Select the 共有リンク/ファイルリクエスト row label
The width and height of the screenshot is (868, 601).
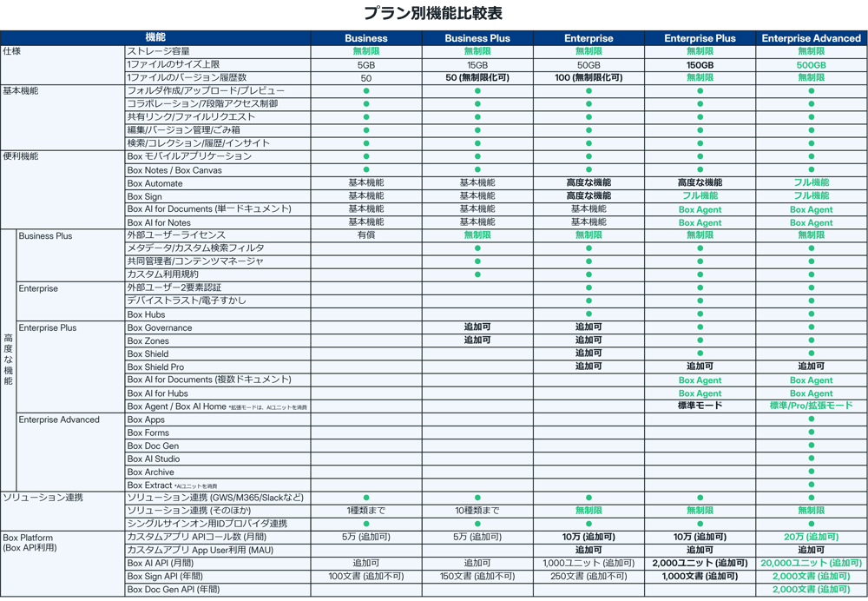(191, 117)
